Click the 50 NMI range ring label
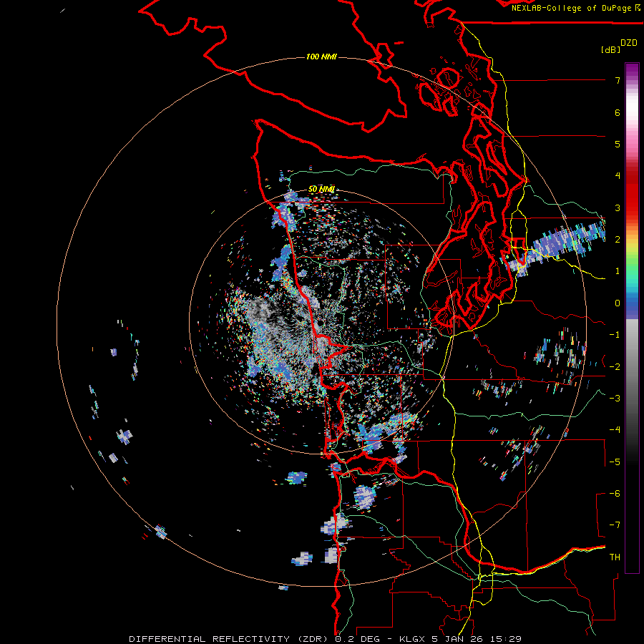The height and width of the screenshot is (644, 644). pyautogui.click(x=321, y=189)
